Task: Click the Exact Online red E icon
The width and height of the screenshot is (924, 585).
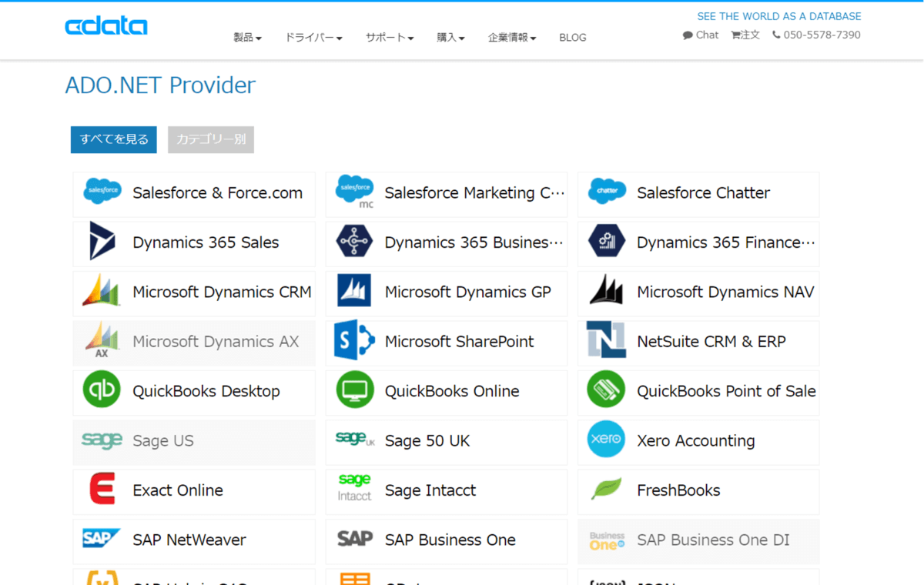Action: pos(102,489)
